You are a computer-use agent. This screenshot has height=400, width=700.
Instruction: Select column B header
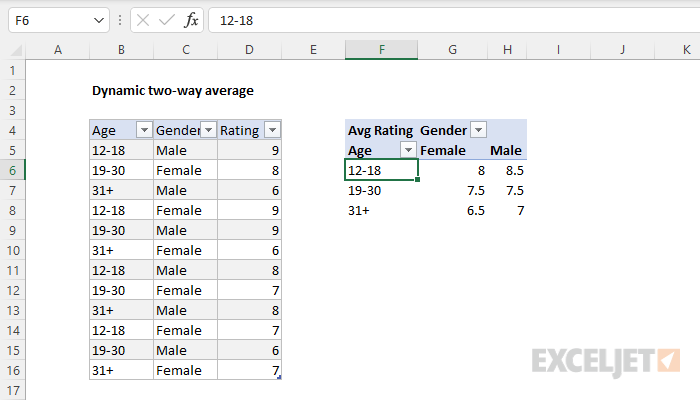[x=121, y=50]
